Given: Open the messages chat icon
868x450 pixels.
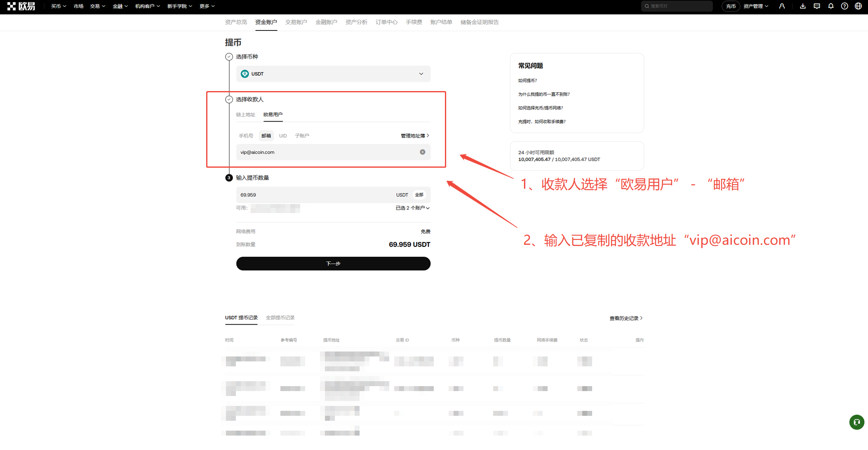Looking at the screenshot, I should point(817,6).
